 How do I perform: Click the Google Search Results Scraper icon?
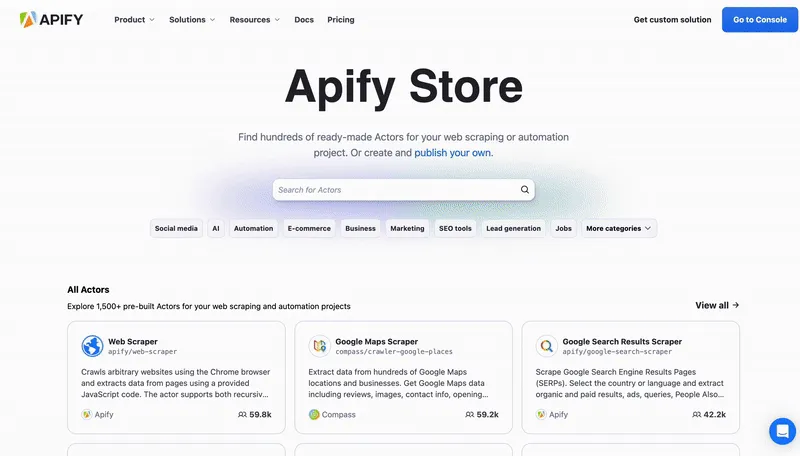[x=546, y=346]
